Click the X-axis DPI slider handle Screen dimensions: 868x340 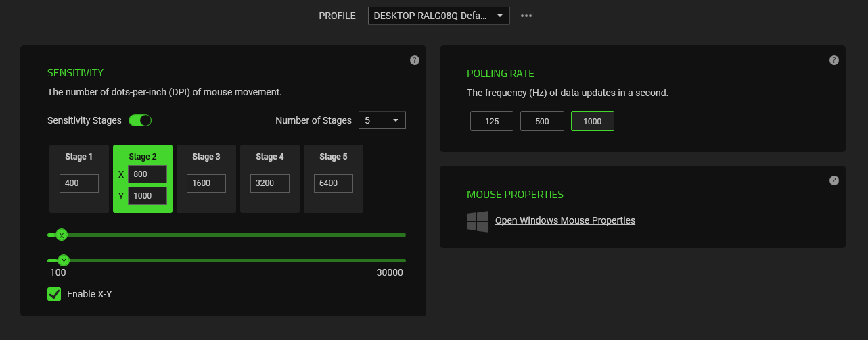coord(62,235)
